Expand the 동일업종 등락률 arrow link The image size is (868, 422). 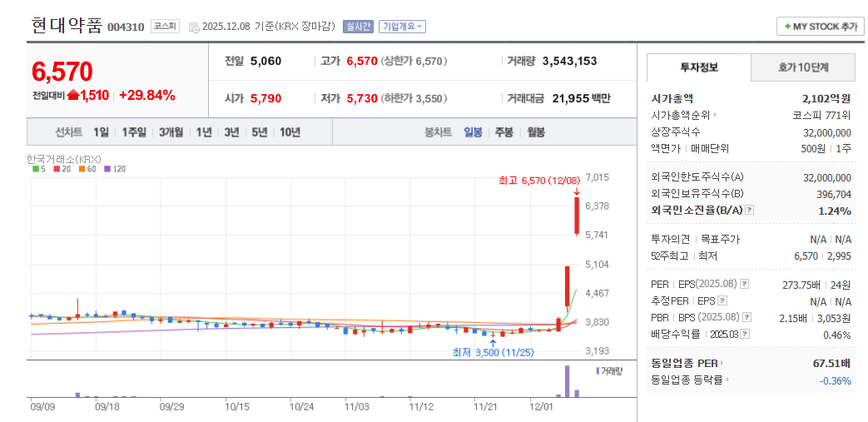pos(727,380)
